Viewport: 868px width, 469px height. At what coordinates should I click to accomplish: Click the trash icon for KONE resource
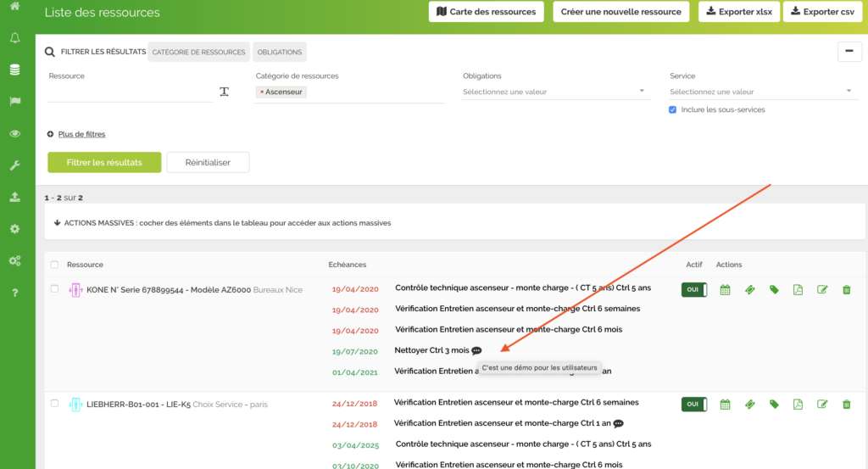pyautogui.click(x=846, y=290)
